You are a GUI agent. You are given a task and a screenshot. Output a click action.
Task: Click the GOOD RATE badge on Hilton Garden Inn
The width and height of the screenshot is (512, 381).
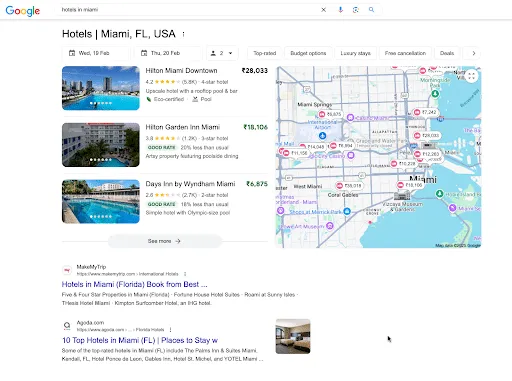[x=161, y=147]
